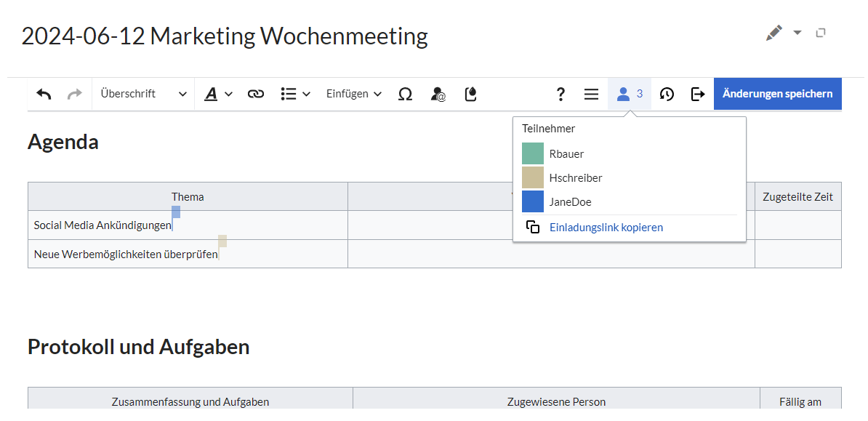Image resolution: width=868 pixels, height=421 pixels.
Task: Open the text style dropdown
Action: 217,94
